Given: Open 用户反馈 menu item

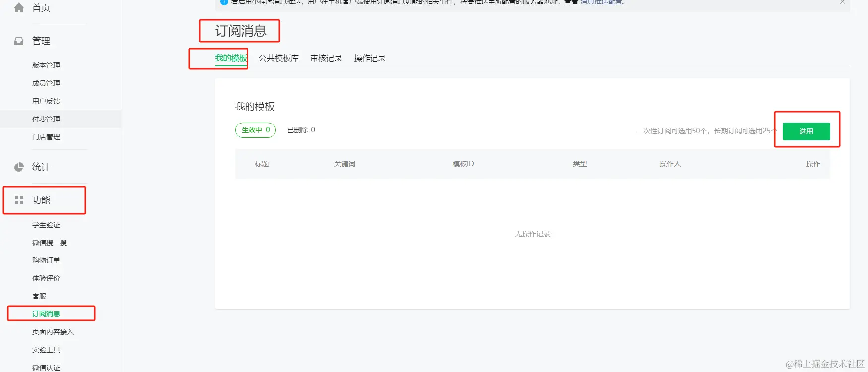Looking at the screenshot, I should (x=46, y=101).
